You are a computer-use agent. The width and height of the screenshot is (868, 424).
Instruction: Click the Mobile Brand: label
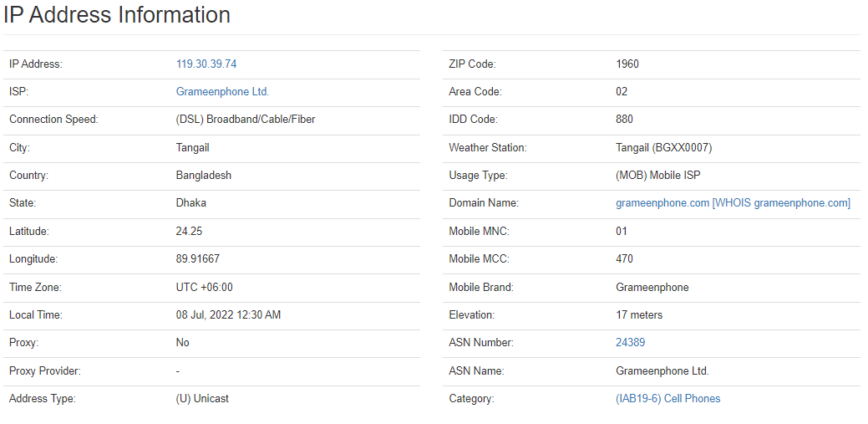click(481, 287)
